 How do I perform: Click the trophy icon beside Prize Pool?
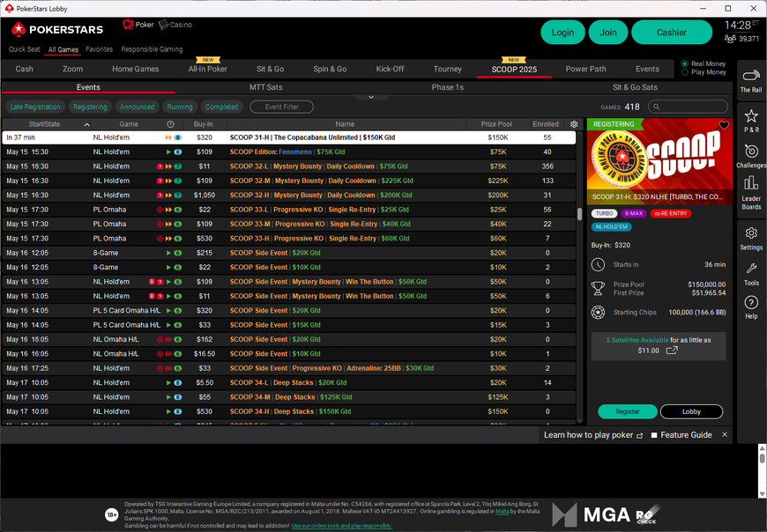pyautogui.click(x=598, y=288)
